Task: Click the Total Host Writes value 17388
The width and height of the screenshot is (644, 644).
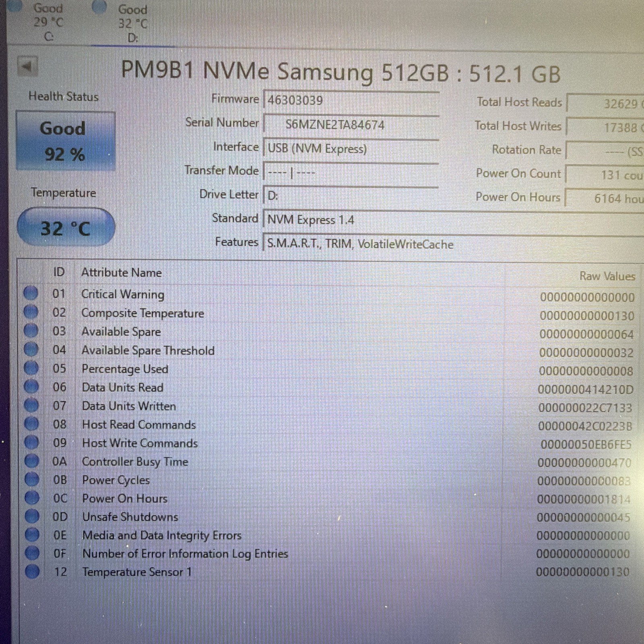Action: (605, 127)
